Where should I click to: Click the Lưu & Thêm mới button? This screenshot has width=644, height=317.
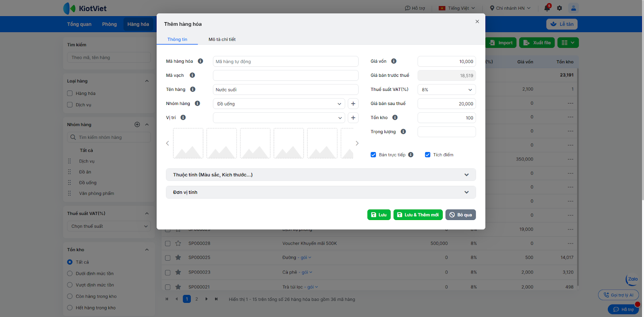point(418,215)
